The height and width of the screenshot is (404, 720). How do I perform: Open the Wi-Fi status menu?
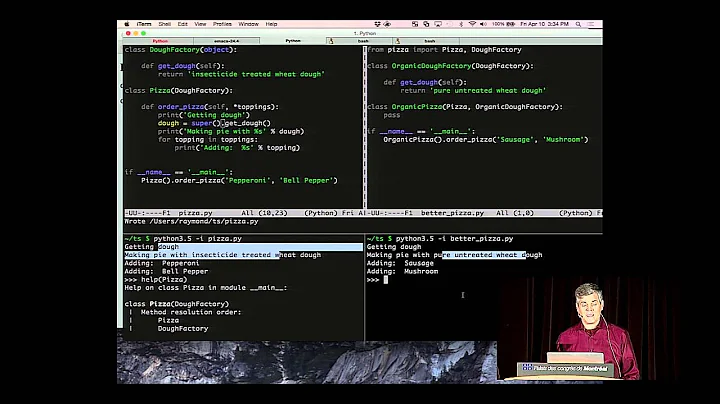[472, 24]
